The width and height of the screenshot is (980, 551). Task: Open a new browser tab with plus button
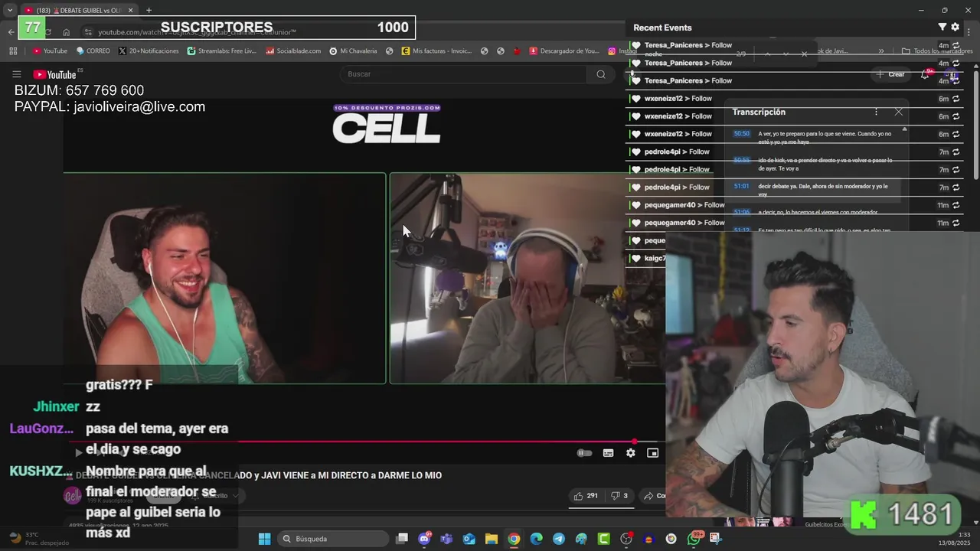pyautogui.click(x=149, y=10)
